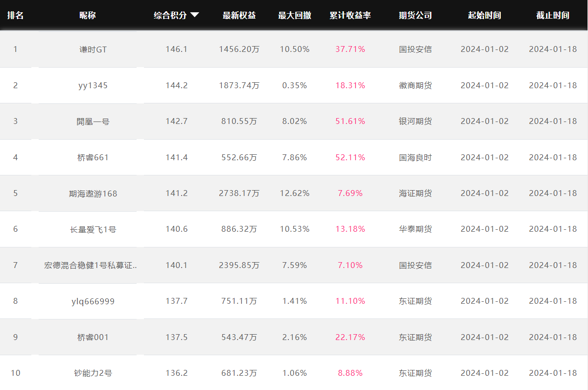Click 国投安信 in rank 7 row
This screenshot has height=390, width=588.
click(x=416, y=265)
